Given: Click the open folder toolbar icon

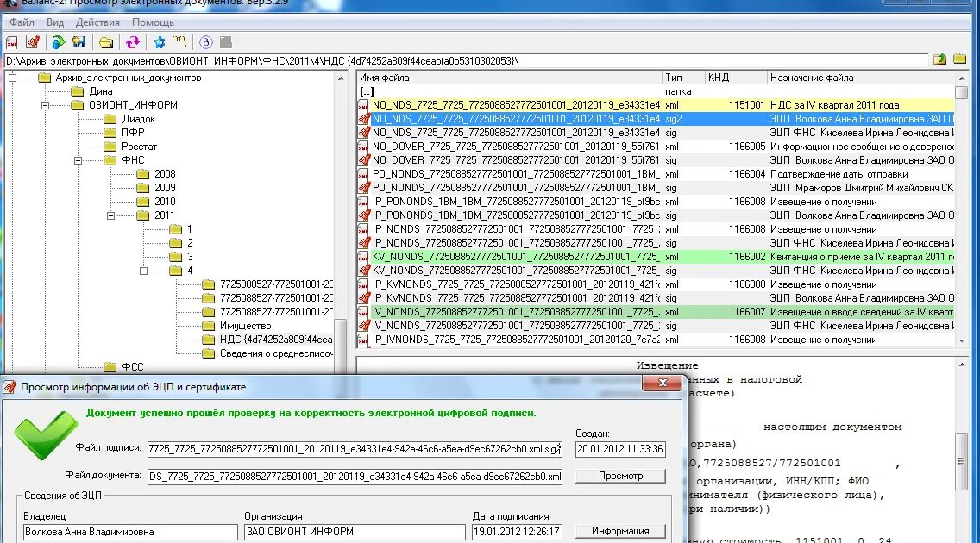Looking at the screenshot, I should (106, 42).
